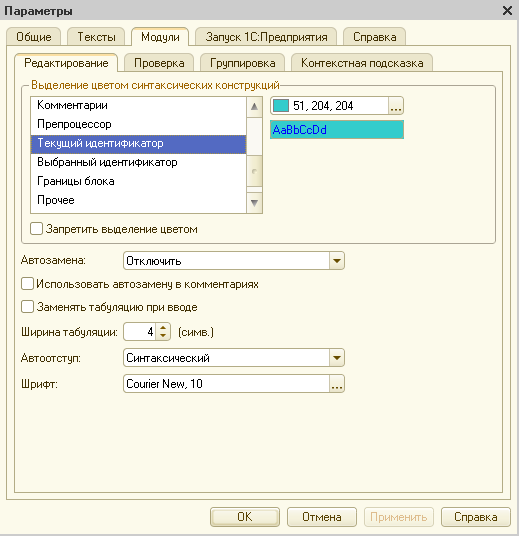Image resolution: width=519 pixels, height=536 pixels.
Task: Select Комментарии in the syntax list
Action: click(x=138, y=105)
